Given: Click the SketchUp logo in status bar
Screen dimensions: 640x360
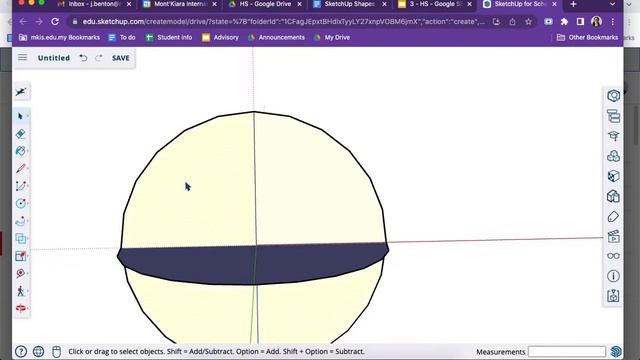Looking at the screenshot, I should tap(616, 351).
